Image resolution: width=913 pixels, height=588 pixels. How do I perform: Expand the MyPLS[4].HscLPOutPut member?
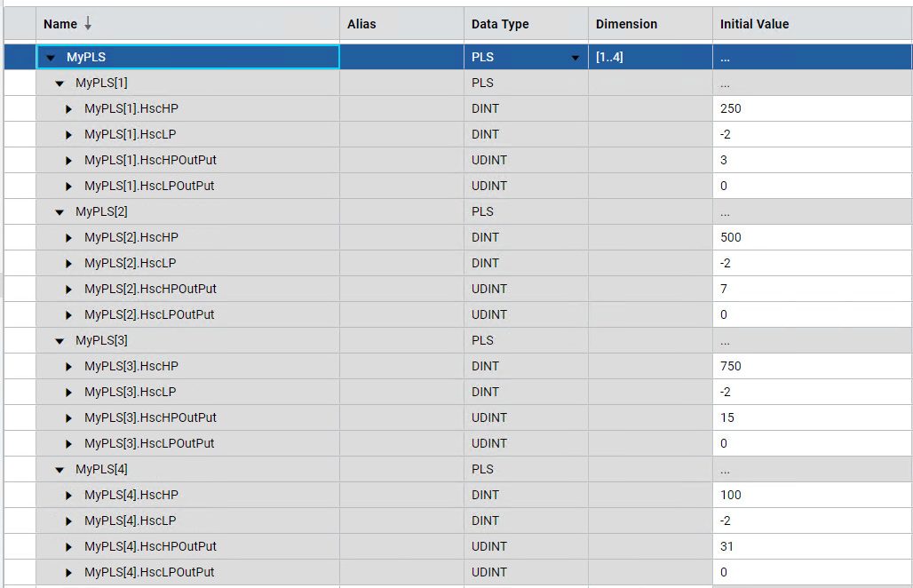coord(69,573)
